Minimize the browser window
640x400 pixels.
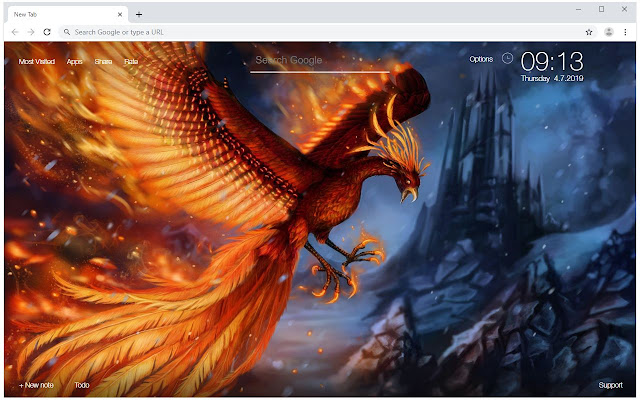click(x=578, y=9)
